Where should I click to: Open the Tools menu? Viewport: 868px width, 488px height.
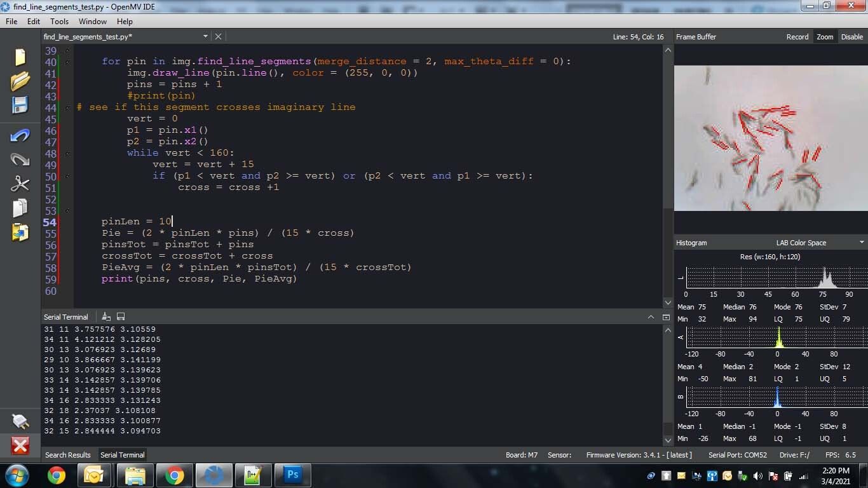[59, 21]
